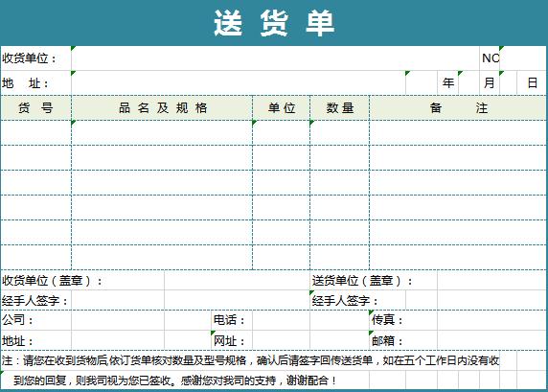Click the note line starting with 注：请您在收到货物后
This screenshot has width=548, height=392.
pyautogui.click(x=250, y=360)
